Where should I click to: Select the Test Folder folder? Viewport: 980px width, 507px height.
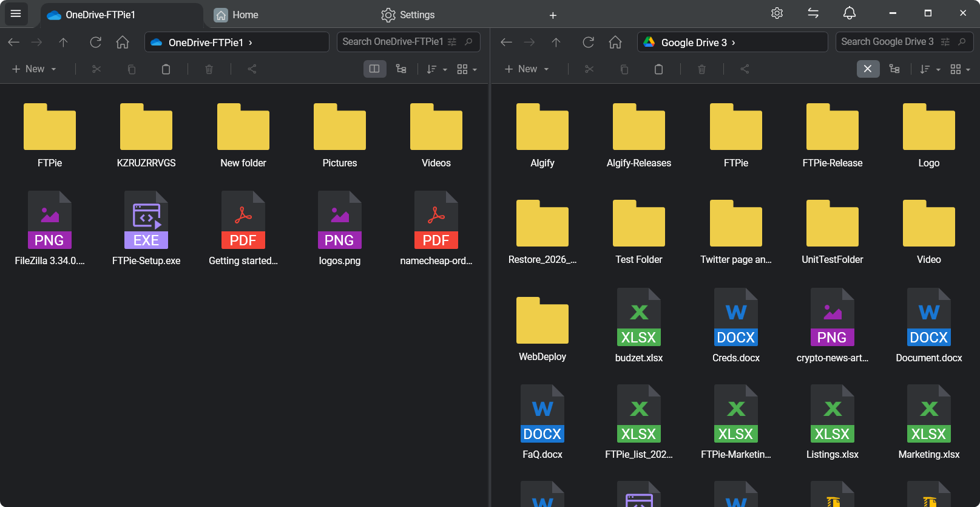[639, 233]
